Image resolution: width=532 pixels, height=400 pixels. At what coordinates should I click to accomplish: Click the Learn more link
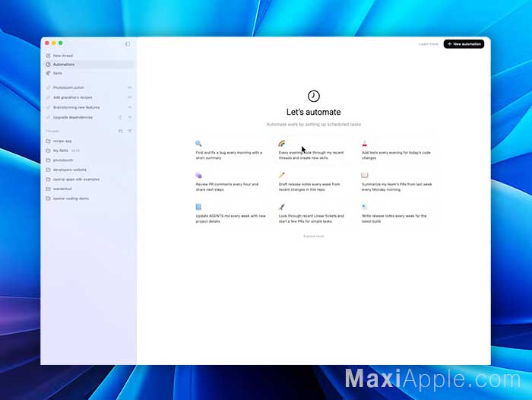(429, 44)
